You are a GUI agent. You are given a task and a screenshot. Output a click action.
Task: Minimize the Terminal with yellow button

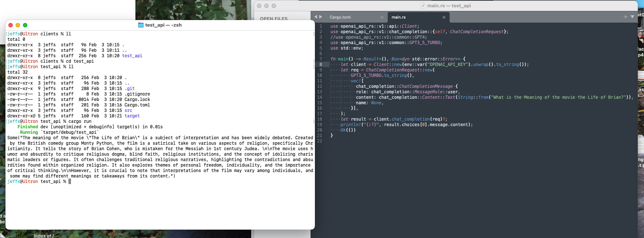coord(18,25)
